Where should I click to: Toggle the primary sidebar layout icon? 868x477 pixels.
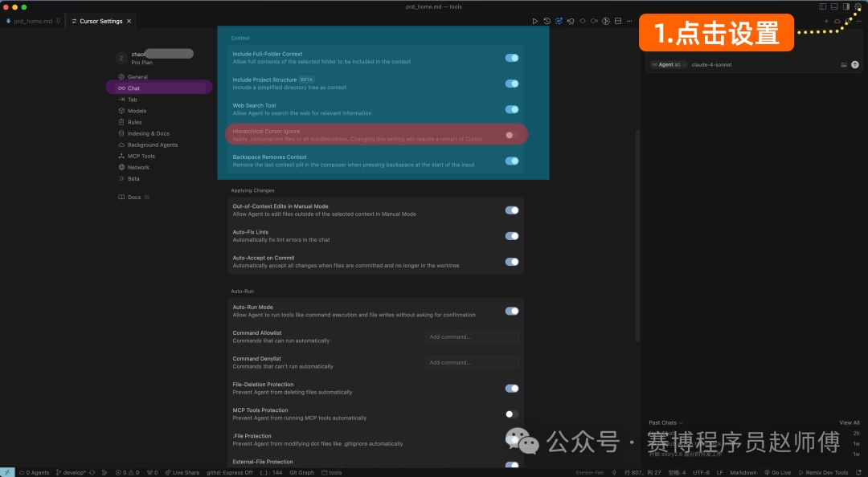point(823,6)
